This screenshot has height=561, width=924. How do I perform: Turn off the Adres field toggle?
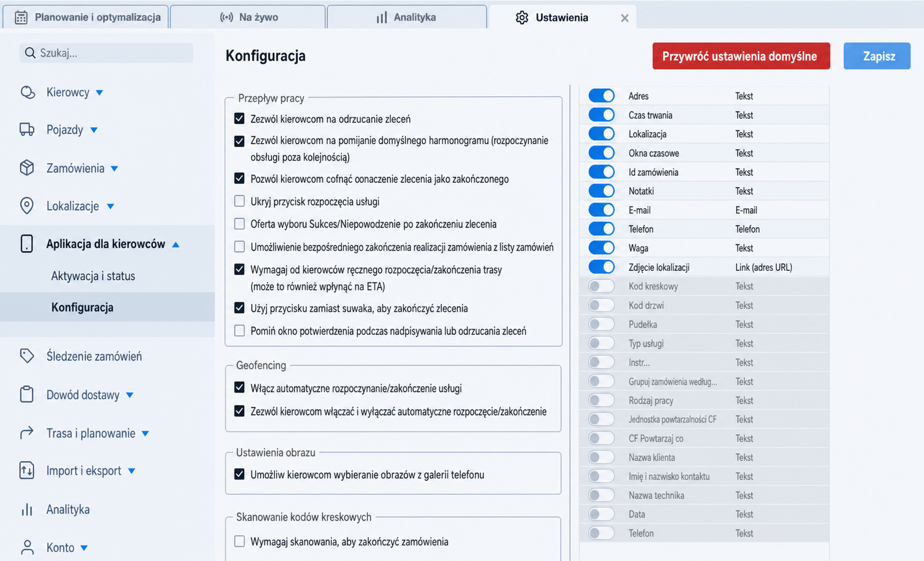tap(601, 96)
